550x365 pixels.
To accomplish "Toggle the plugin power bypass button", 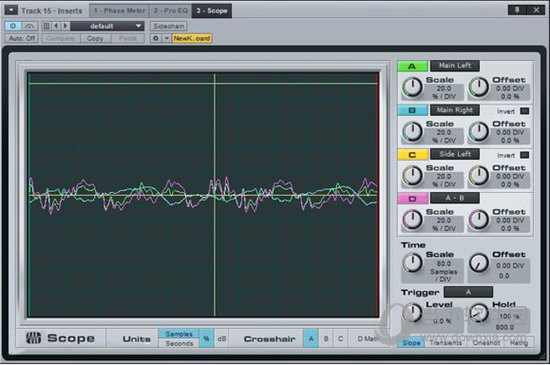I will point(13,26).
